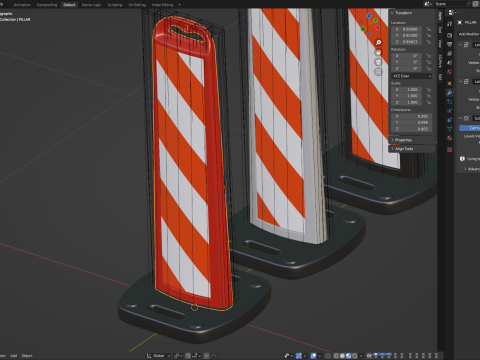The width and height of the screenshot is (480, 360).
Task: Click the Location X value field
Action: (x=406, y=29)
